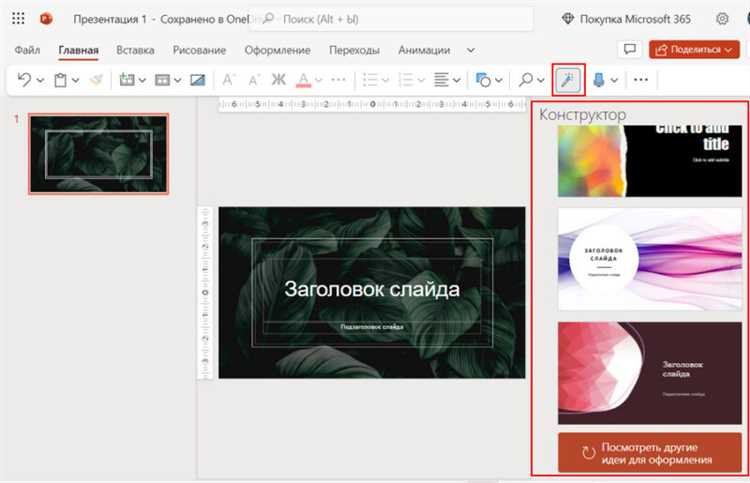Open the Designer magic wand tool

point(568,80)
